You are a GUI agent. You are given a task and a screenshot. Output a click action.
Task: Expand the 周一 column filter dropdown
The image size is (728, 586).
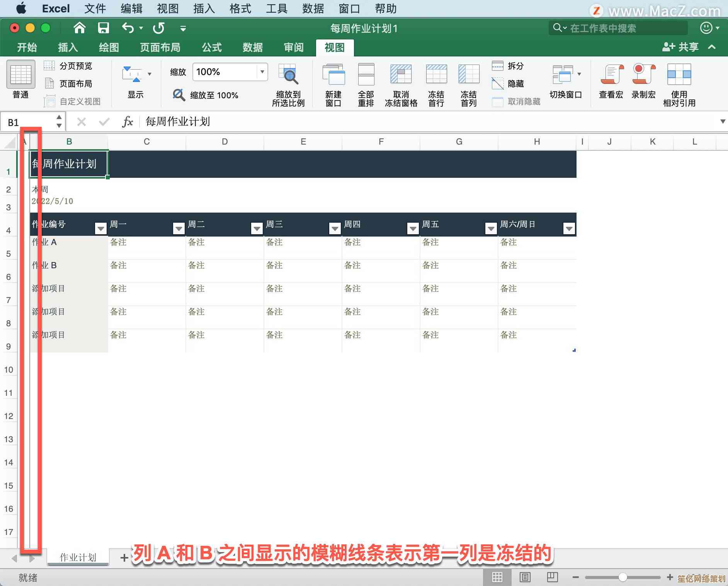pos(179,229)
